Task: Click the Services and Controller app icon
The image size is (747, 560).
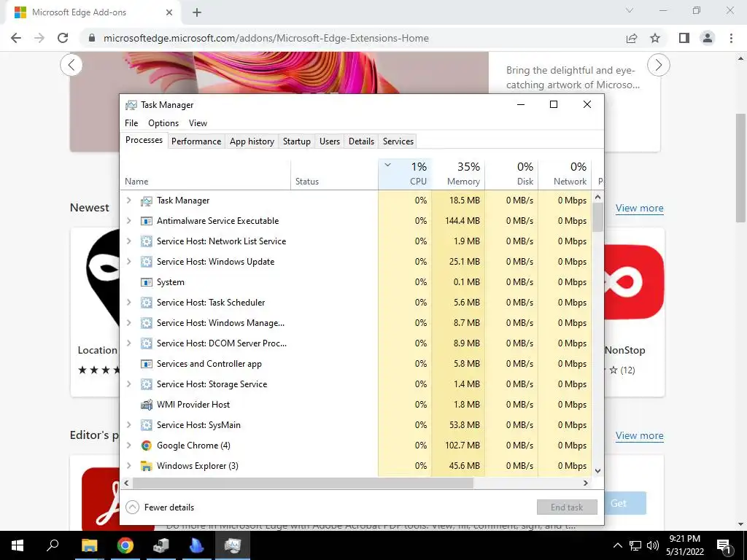Action: tap(146, 364)
